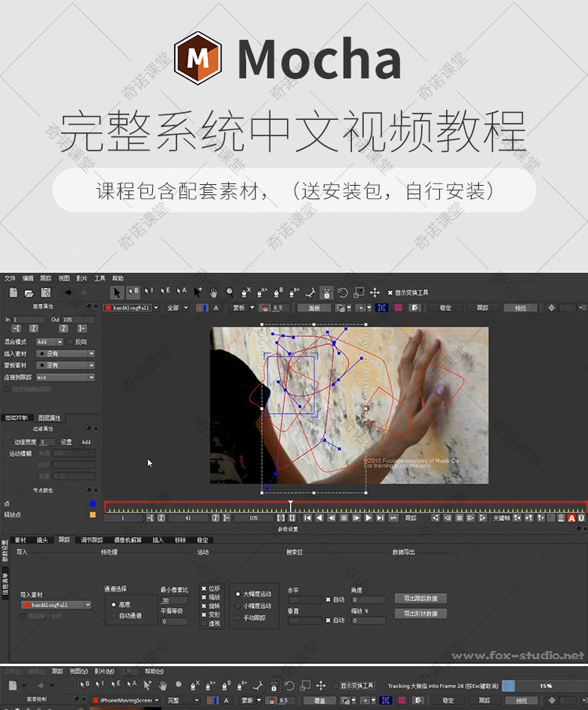Open the 蒙板素材 dropdown
Viewport: 588px width, 710px height.
(66, 365)
